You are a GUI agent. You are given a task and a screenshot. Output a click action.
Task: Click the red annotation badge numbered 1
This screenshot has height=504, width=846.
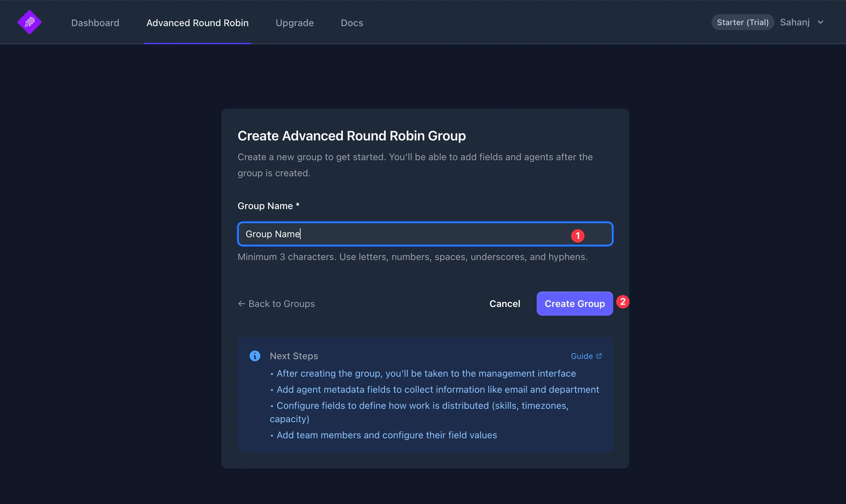pos(578,235)
